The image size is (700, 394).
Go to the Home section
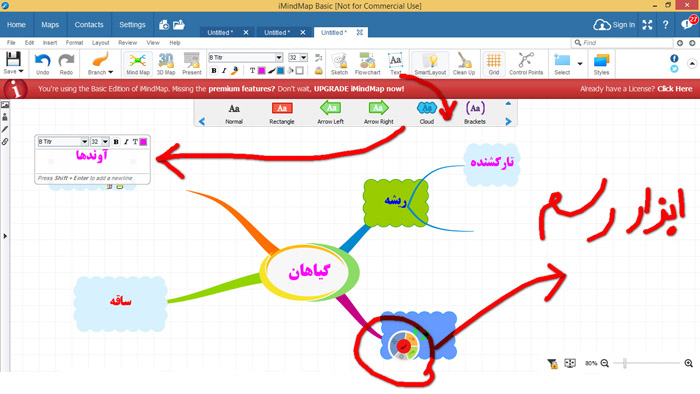pos(16,25)
